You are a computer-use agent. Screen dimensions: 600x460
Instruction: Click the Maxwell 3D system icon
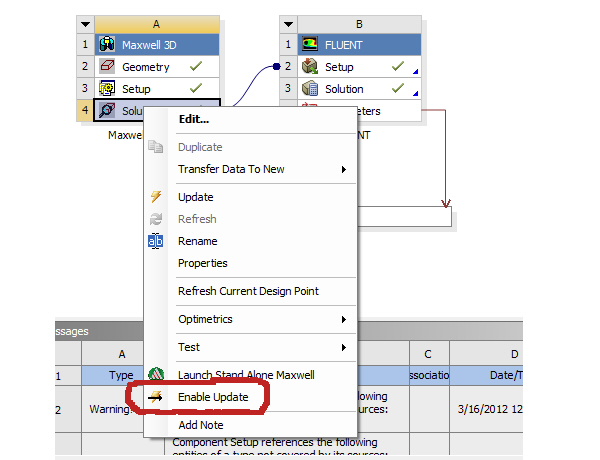[x=107, y=44]
